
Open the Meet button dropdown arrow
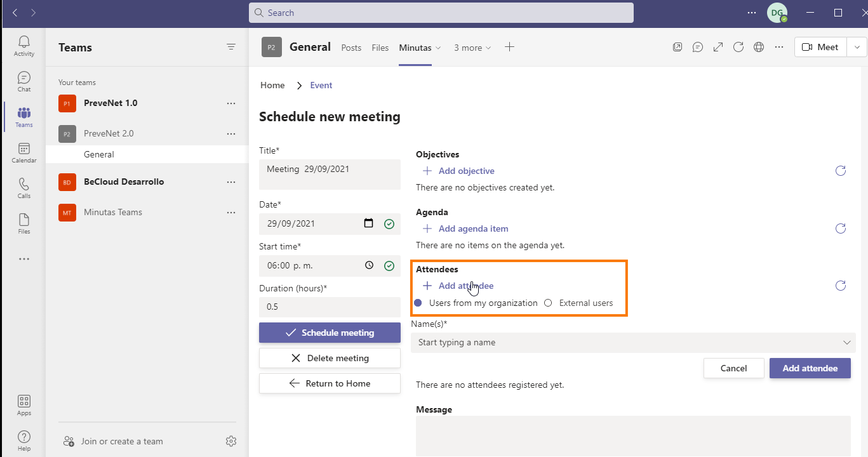click(x=857, y=47)
